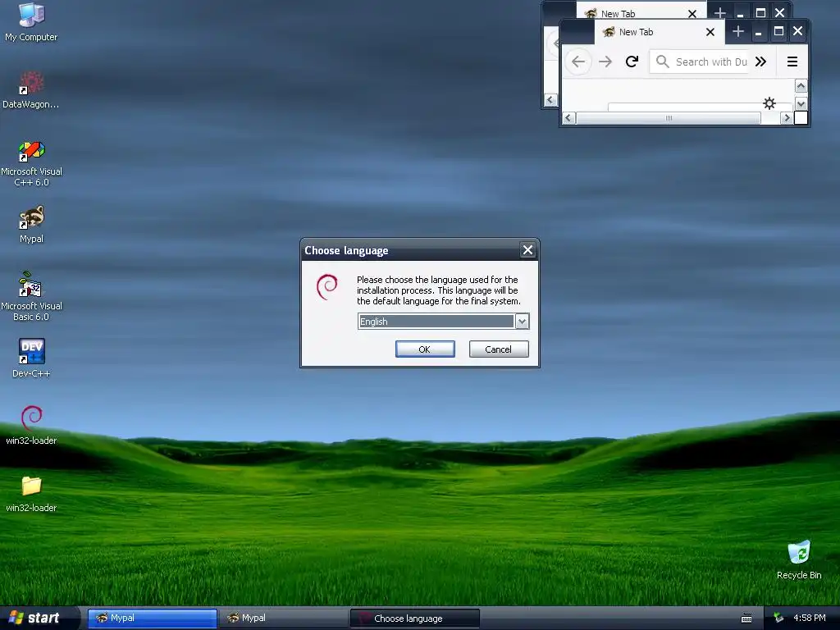Click scroll up arrow in front Mypal window
This screenshot has height=630, width=840.
click(x=801, y=85)
